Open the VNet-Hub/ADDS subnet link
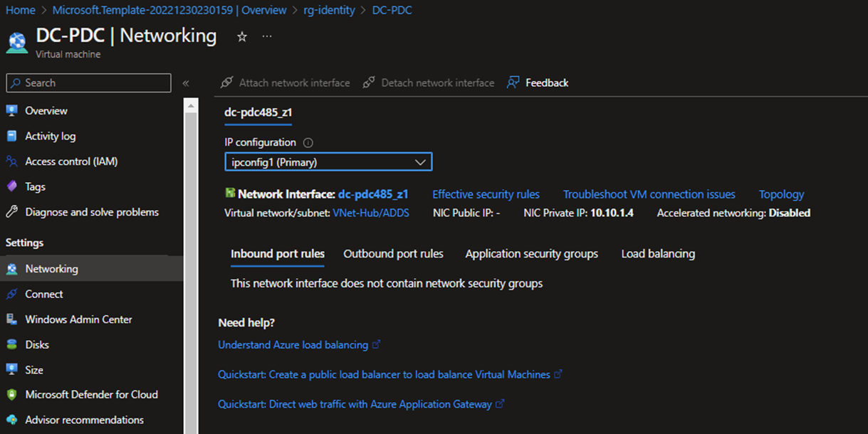Screen dimensions: 868x434 coord(371,213)
